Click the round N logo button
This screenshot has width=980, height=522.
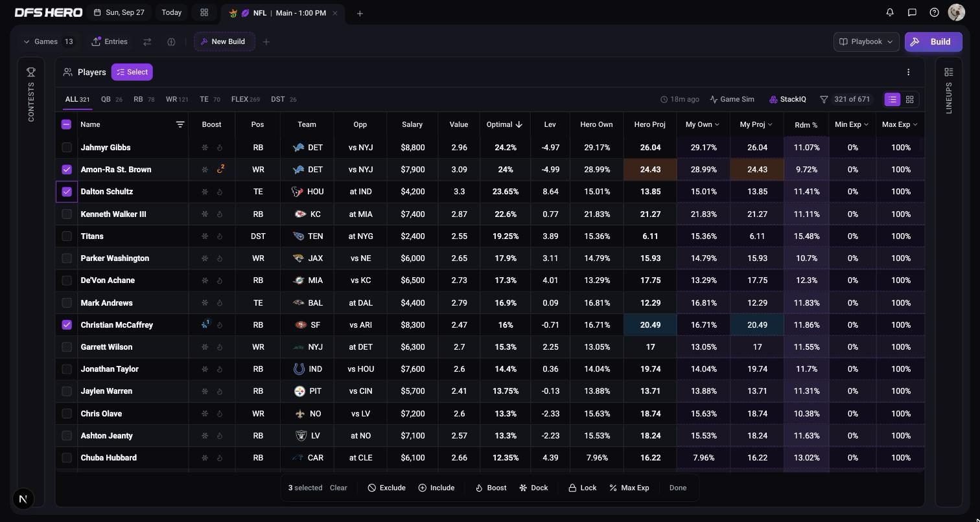[x=23, y=499]
